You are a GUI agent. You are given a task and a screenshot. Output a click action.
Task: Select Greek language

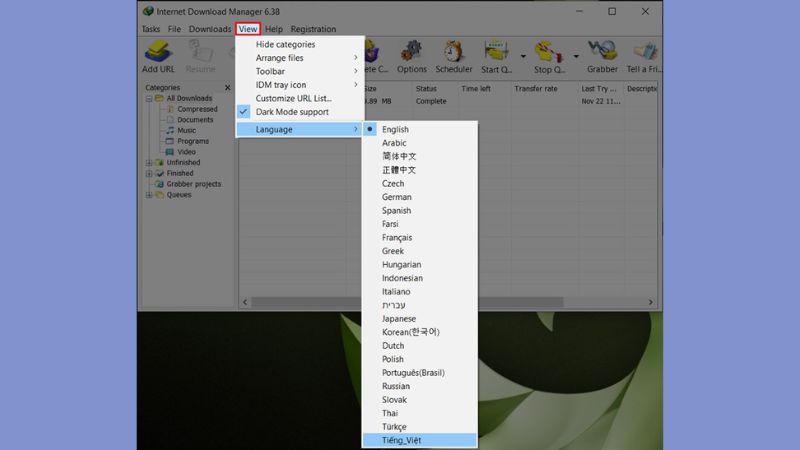point(420,251)
